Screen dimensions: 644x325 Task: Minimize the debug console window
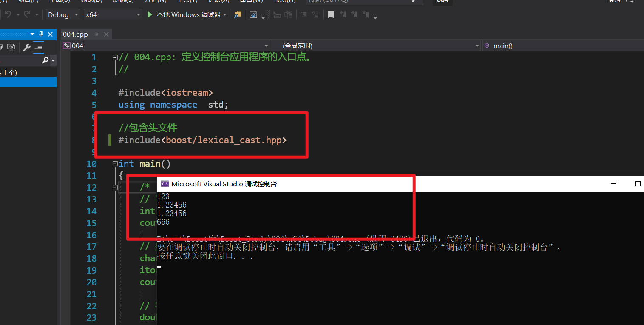coord(613,184)
